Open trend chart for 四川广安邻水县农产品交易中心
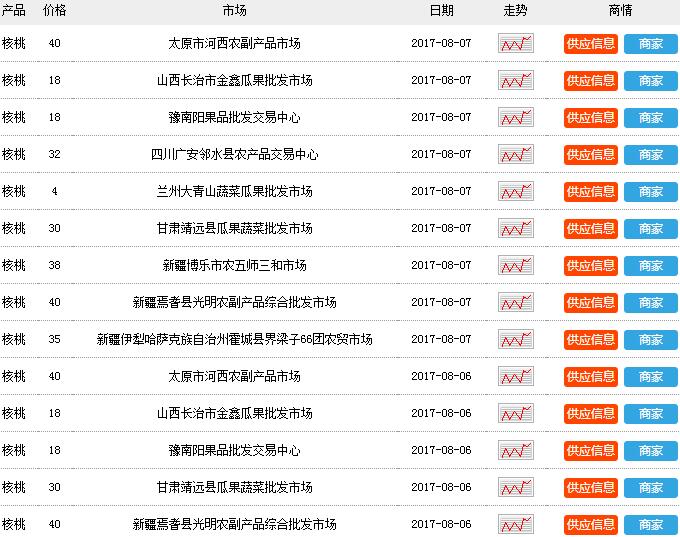680x537 pixels. click(515, 154)
